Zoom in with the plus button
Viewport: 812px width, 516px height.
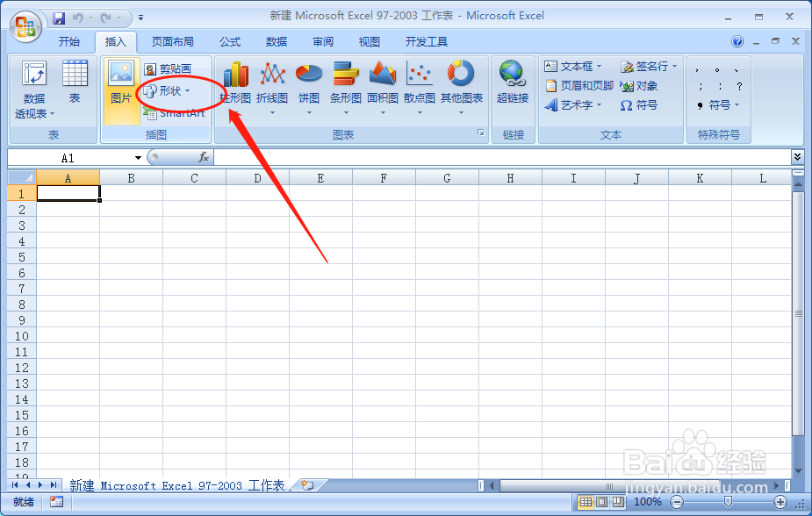coord(780,501)
